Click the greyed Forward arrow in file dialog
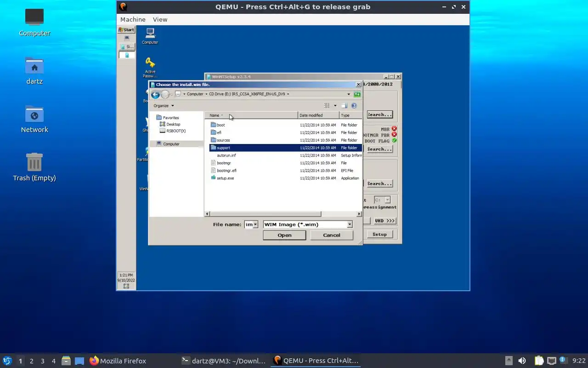 pyautogui.click(x=165, y=94)
